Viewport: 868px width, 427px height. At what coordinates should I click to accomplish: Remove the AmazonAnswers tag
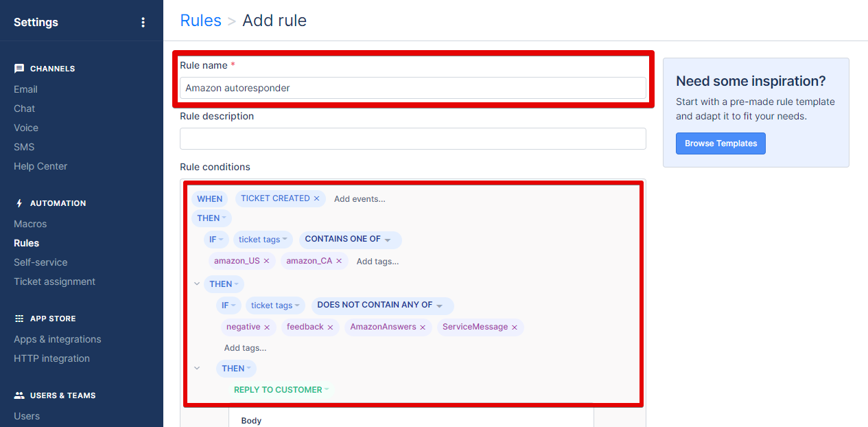tap(423, 327)
